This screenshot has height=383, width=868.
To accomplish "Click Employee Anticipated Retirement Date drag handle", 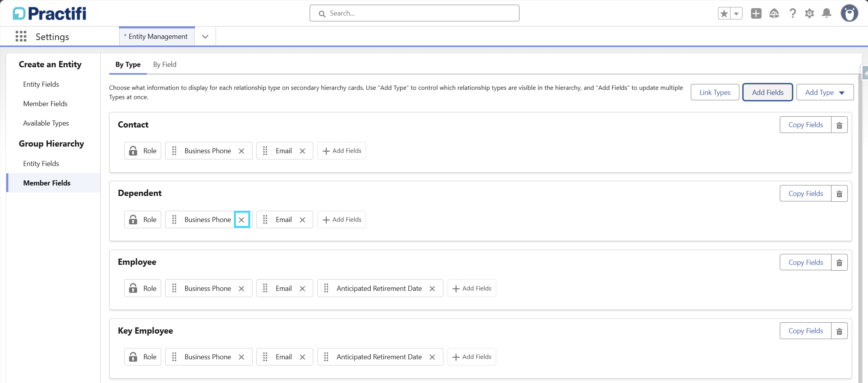I will click(326, 289).
